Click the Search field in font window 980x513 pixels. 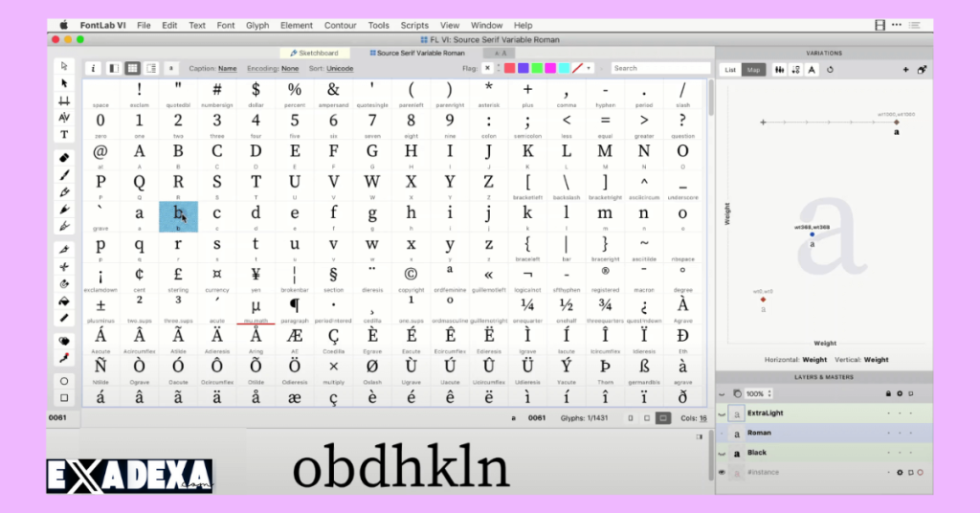[x=660, y=68]
